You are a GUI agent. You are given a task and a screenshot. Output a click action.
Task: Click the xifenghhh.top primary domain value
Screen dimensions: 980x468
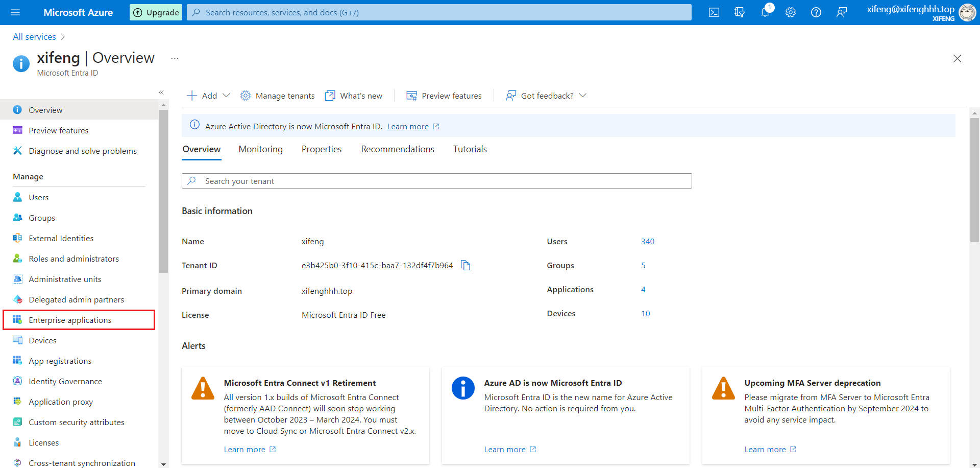pyautogui.click(x=327, y=291)
